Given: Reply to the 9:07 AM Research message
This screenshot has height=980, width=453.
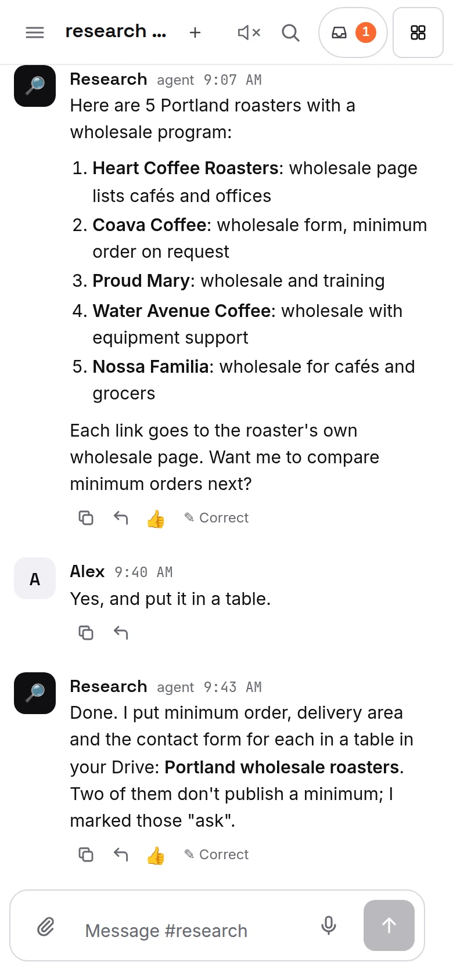Looking at the screenshot, I should (x=121, y=517).
